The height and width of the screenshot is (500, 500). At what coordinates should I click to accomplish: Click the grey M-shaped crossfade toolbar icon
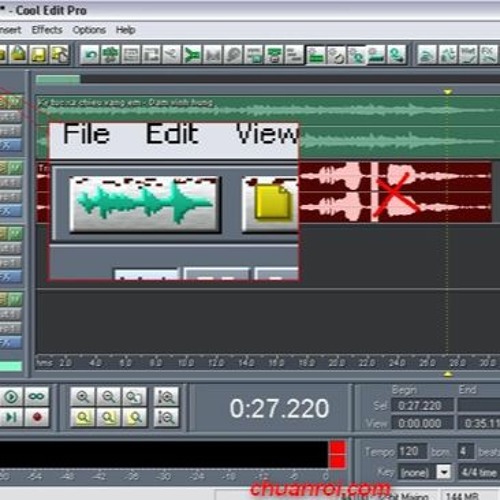[212, 54]
